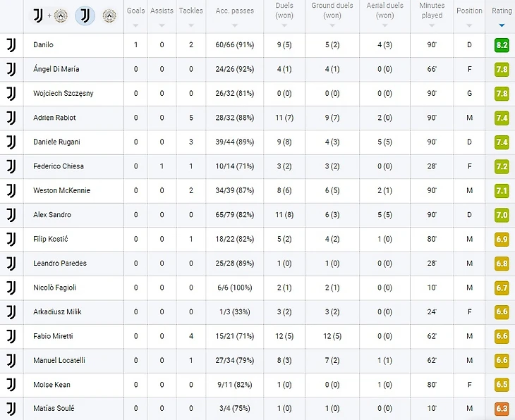515x420 pixels.
Task: Select the both teams combined filter
Action: (x=49, y=16)
